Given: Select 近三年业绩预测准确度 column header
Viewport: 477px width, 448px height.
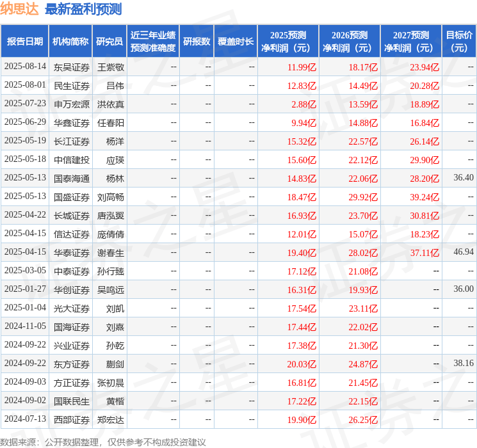Looking at the screenshot, I should click(x=152, y=42).
